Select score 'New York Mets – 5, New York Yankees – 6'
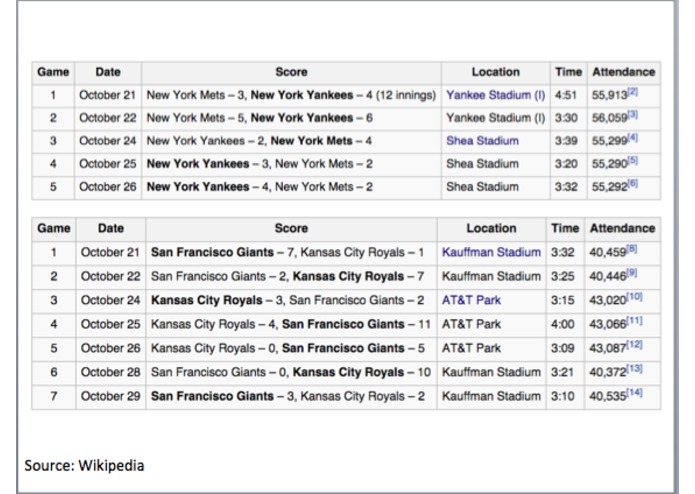695x494 pixels. coord(260,118)
